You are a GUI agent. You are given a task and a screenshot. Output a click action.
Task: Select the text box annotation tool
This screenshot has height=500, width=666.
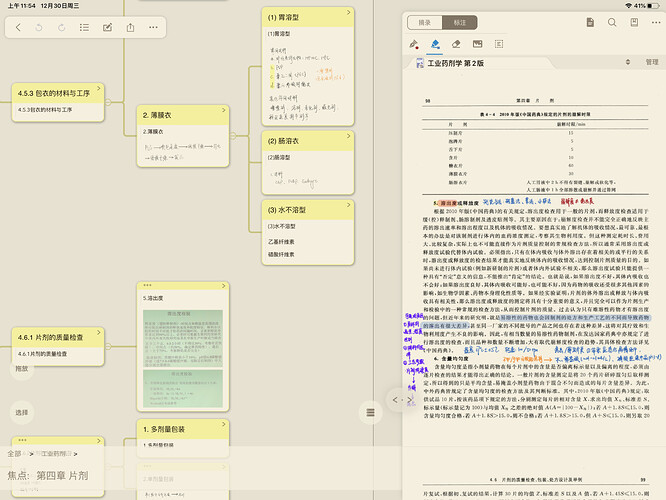[x=499, y=44]
